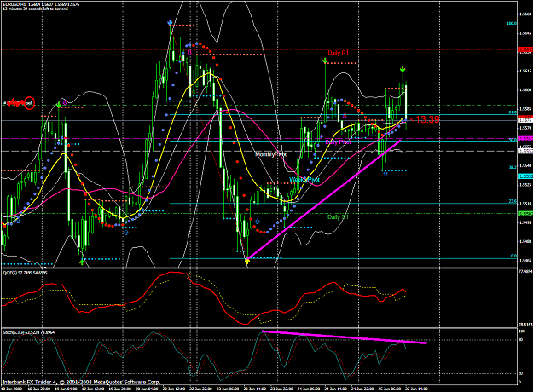Click the 1.5615 price scale value
This screenshot has width=533, height=392.
tap(525, 71)
